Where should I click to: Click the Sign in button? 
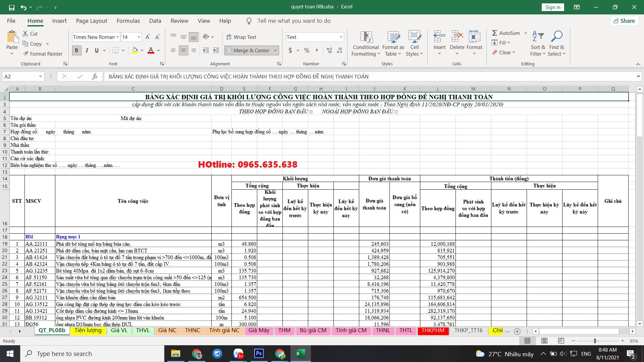pyautogui.click(x=553, y=7)
